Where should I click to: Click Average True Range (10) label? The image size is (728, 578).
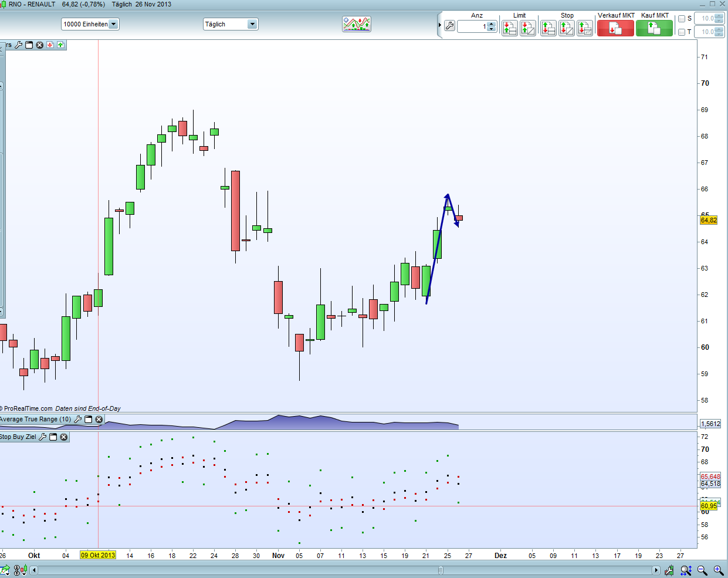[x=35, y=419]
